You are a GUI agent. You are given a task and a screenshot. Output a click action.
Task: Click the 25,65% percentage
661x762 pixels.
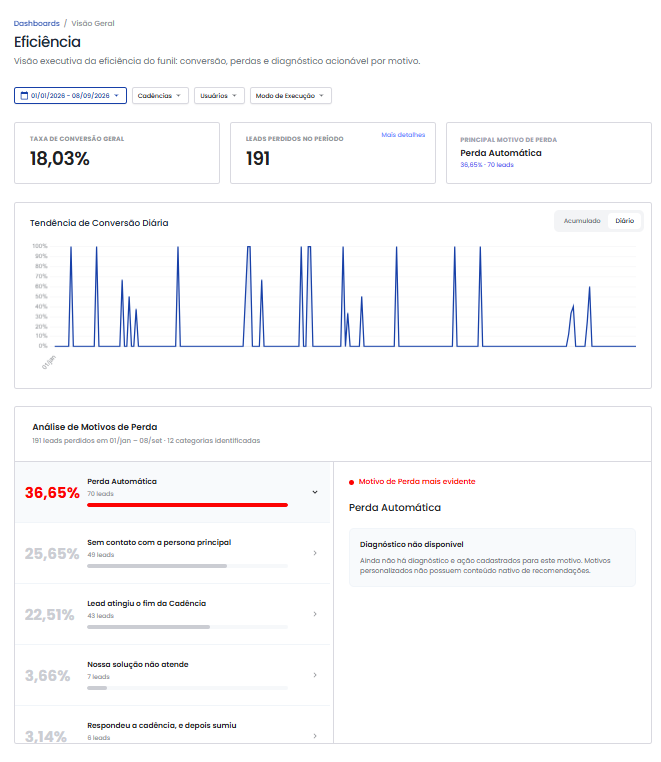(x=52, y=554)
